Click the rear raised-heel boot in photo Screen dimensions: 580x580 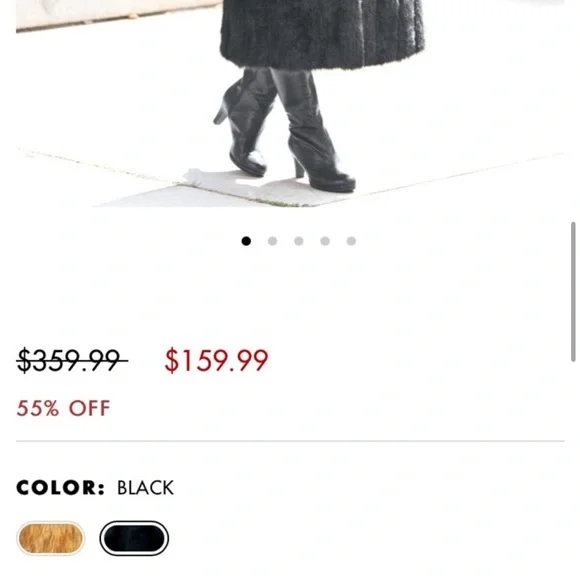244,120
